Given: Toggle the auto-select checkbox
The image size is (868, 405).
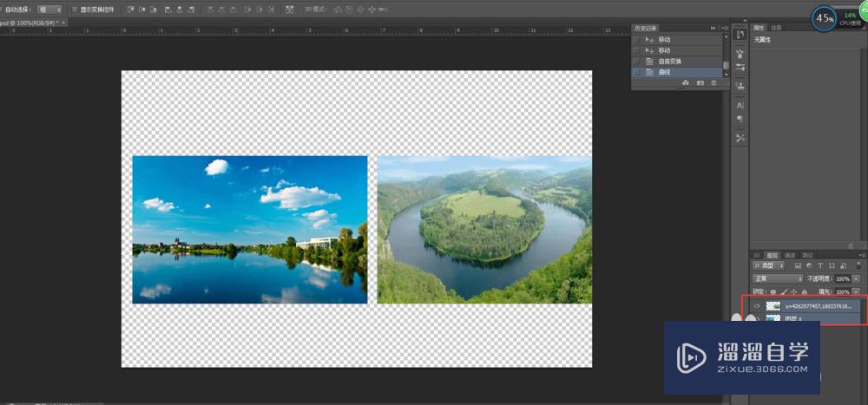Looking at the screenshot, I should [x=3, y=10].
